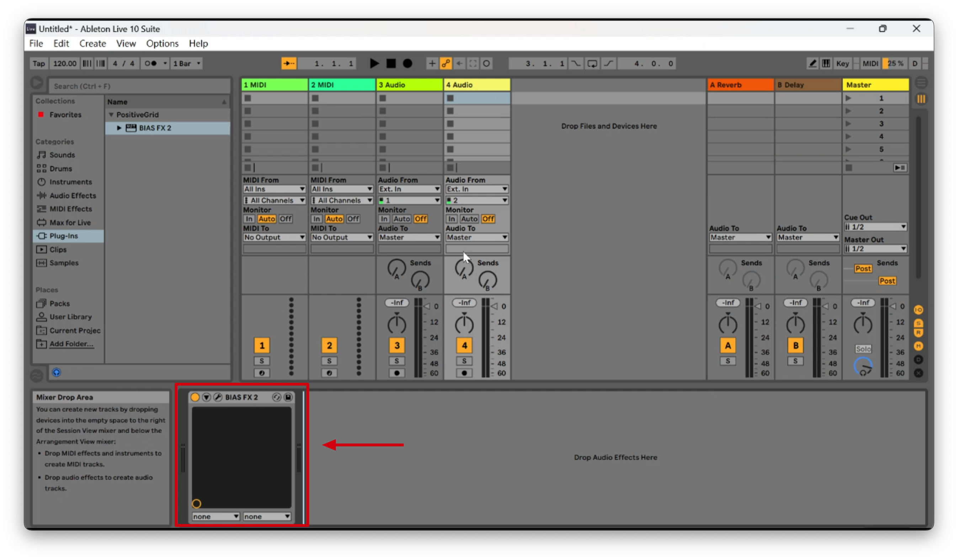Click the browser preview headphone icon

(x=56, y=372)
